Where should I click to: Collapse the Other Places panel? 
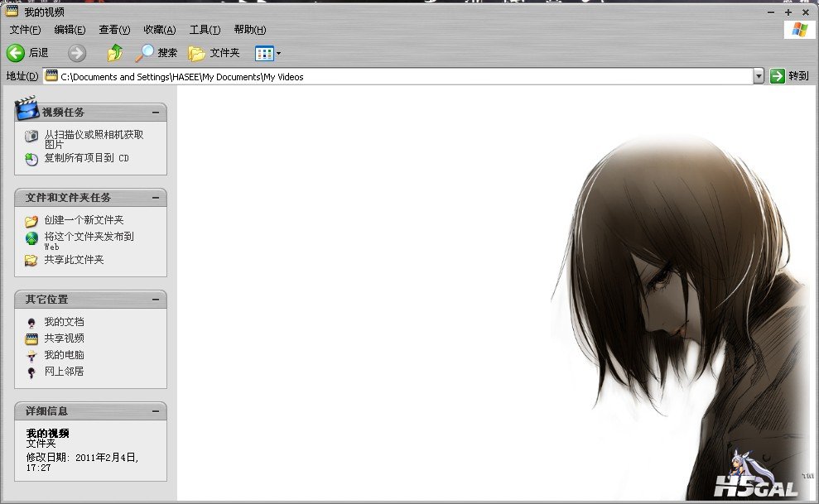click(x=155, y=300)
